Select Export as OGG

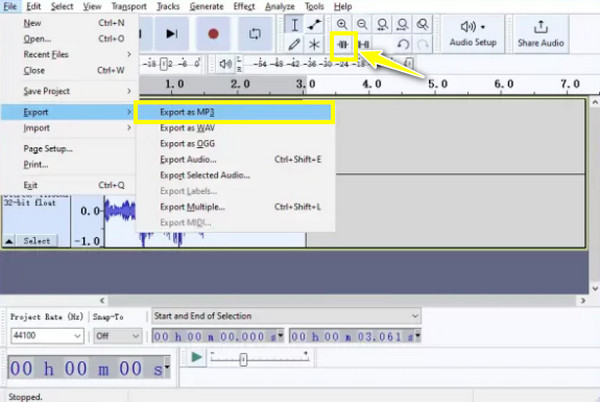click(235, 143)
